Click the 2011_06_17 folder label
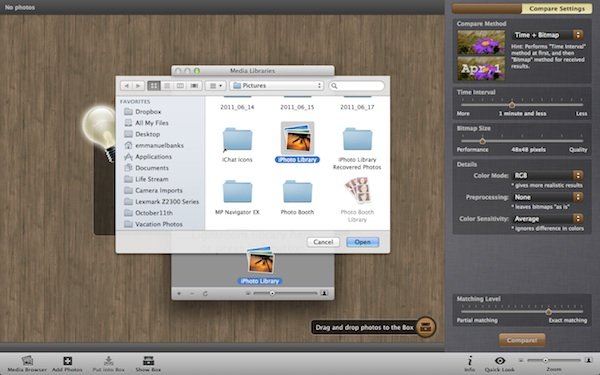600x375 pixels. [357, 107]
